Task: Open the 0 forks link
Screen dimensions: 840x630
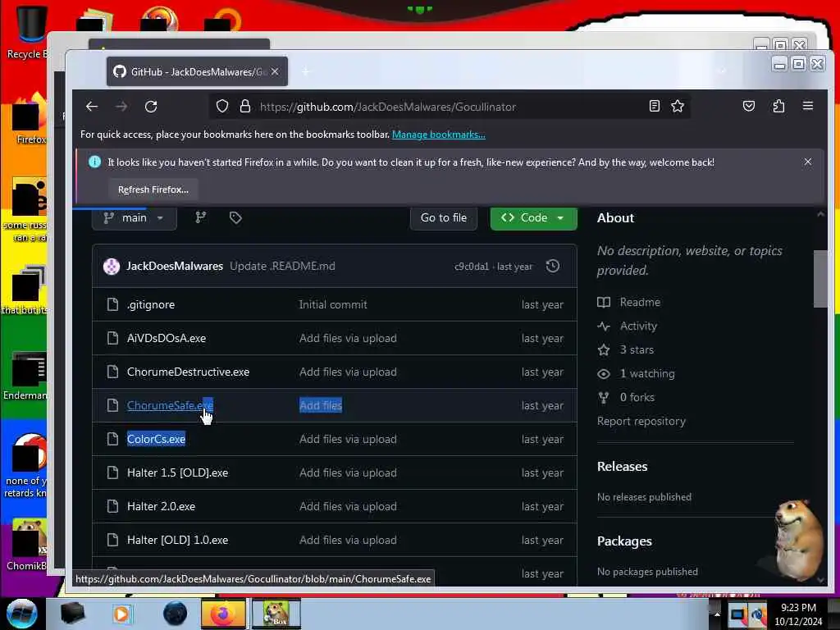Action: (637, 398)
